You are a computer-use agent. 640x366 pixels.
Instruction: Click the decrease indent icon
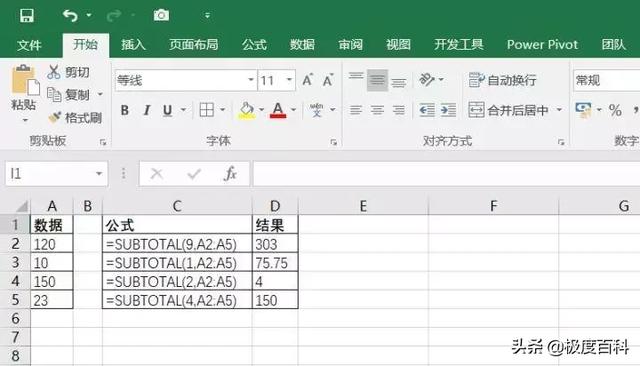(x=427, y=110)
